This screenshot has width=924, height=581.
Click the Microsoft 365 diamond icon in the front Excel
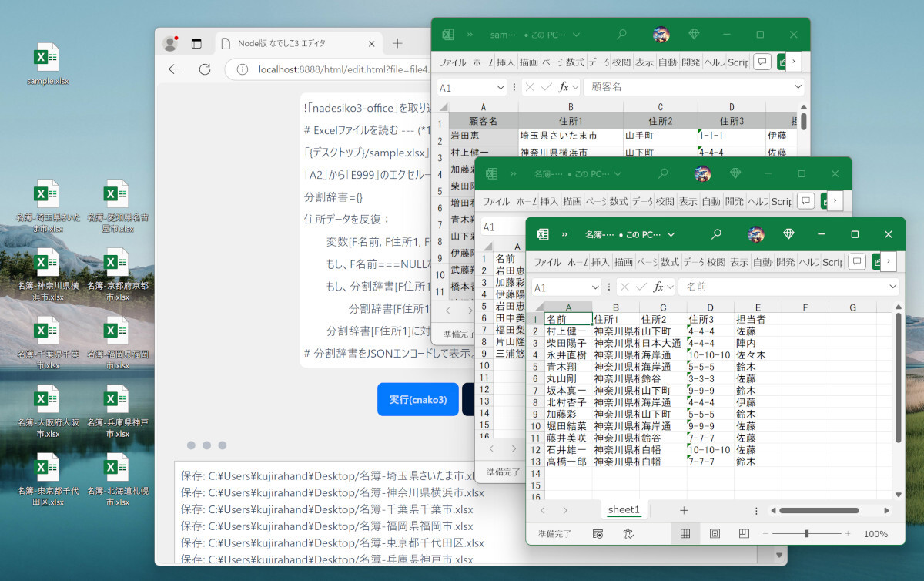click(x=788, y=234)
